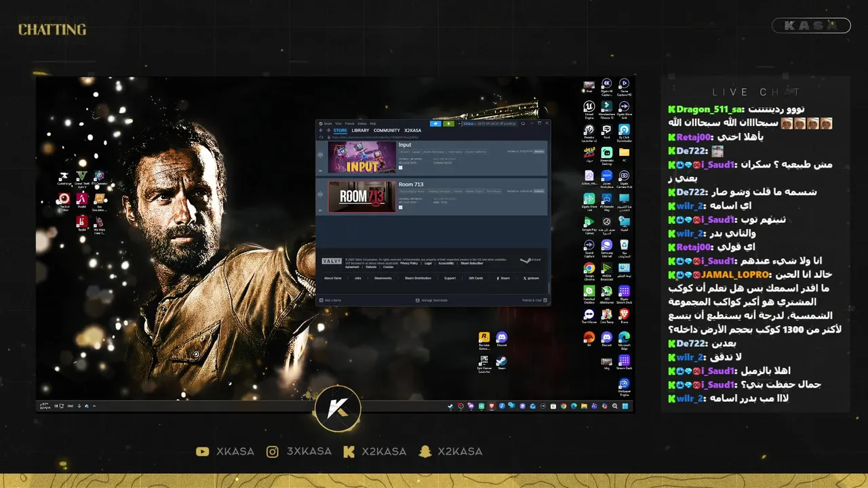Open the Privacy Policy footer link
The width and height of the screenshot is (868, 488).
click(x=409, y=263)
